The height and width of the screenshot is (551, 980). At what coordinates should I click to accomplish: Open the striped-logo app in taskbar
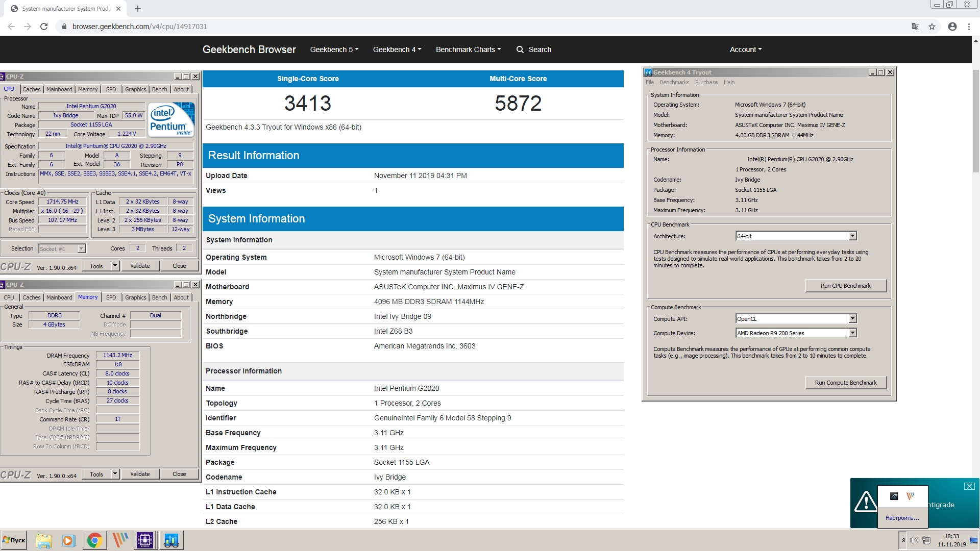(120, 540)
